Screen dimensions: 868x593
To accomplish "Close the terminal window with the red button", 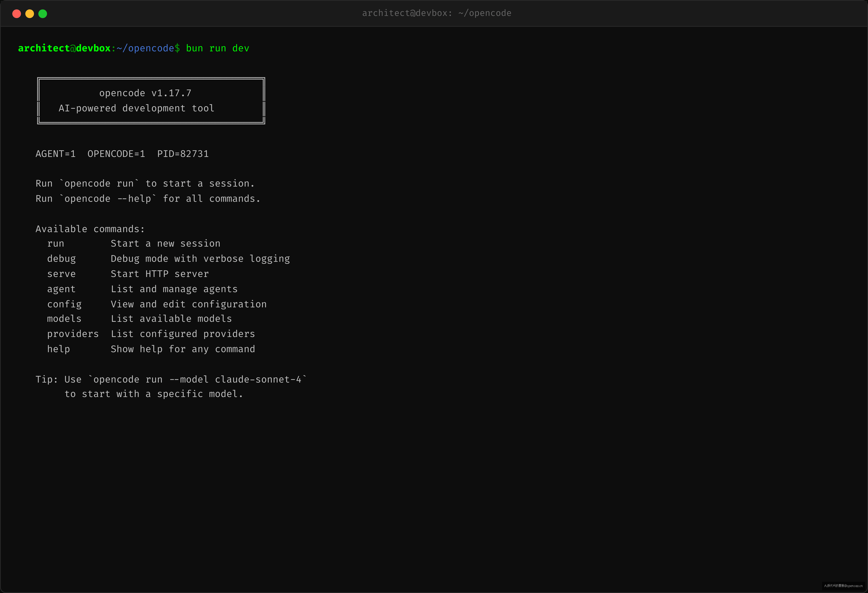I will click(x=16, y=14).
